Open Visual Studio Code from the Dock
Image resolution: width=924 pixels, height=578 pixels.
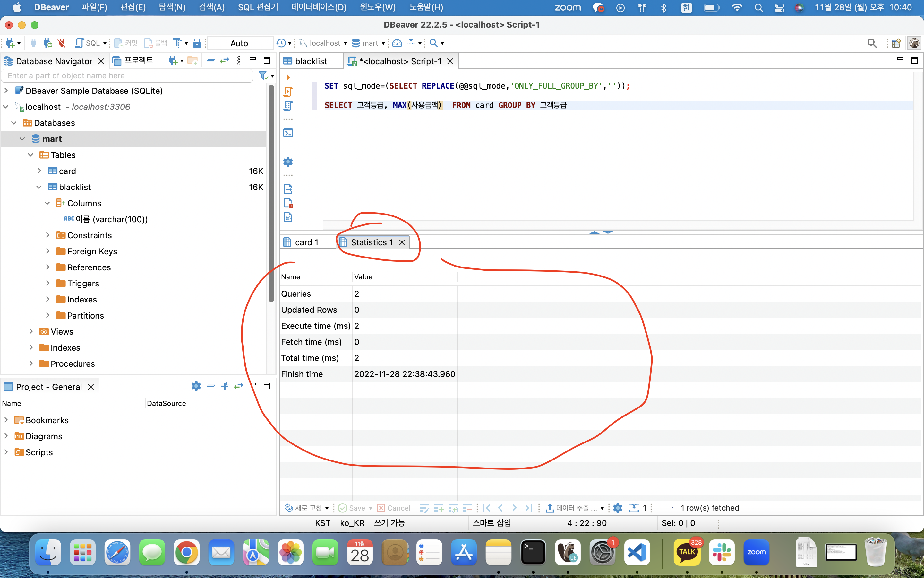point(637,552)
